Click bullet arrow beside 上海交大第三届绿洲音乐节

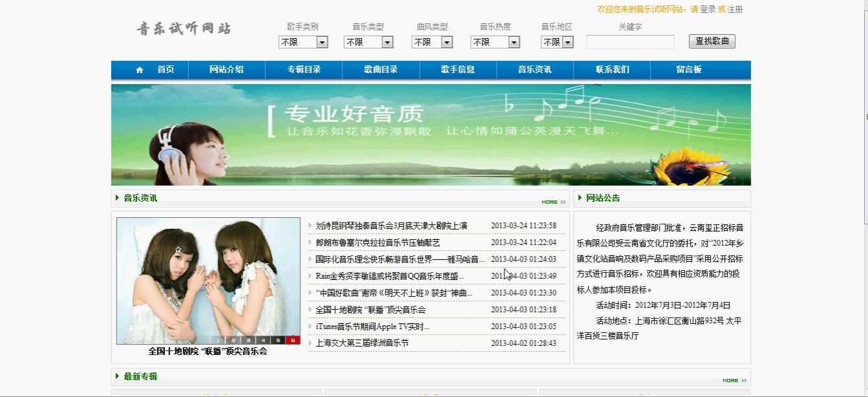(x=310, y=343)
